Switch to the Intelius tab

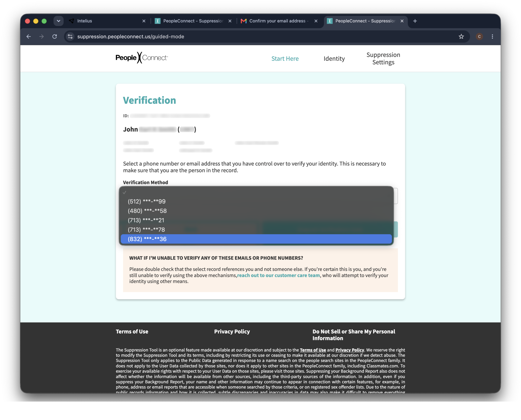[108, 21]
